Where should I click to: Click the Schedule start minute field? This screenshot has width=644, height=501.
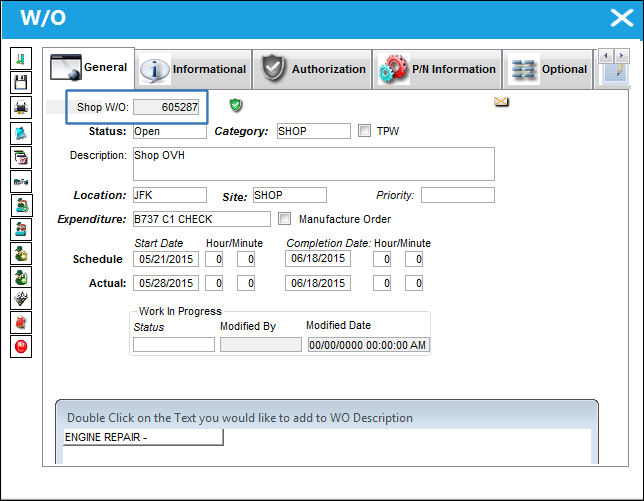point(246,259)
